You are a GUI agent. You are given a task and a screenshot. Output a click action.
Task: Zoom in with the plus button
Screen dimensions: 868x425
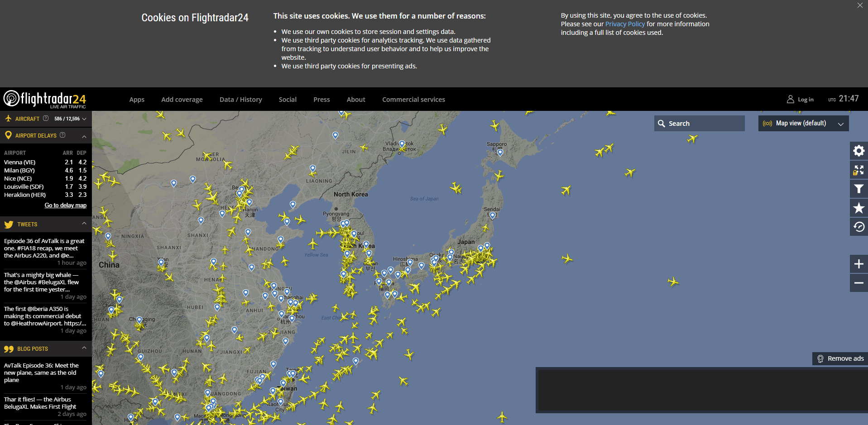coord(858,264)
